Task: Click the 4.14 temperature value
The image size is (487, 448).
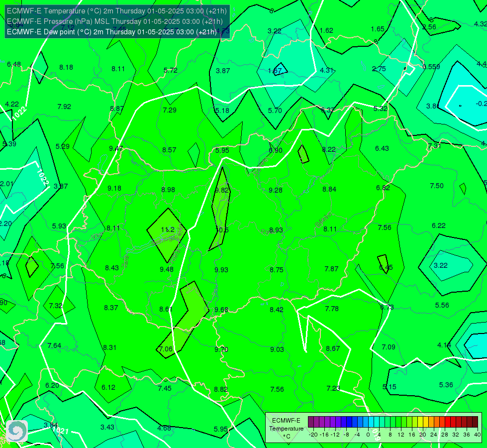Action: click(444, 345)
